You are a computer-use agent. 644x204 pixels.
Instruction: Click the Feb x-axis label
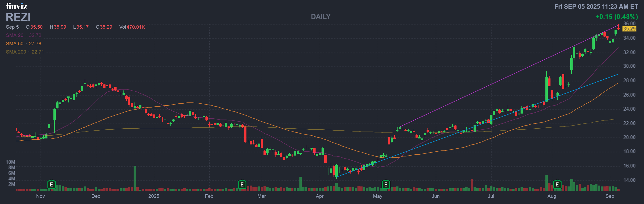[x=209, y=196]
